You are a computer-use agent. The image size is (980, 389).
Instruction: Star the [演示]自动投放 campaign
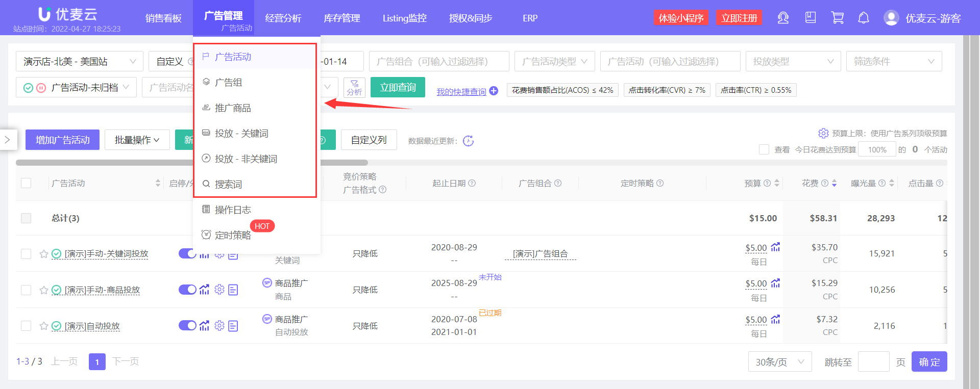click(44, 326)
